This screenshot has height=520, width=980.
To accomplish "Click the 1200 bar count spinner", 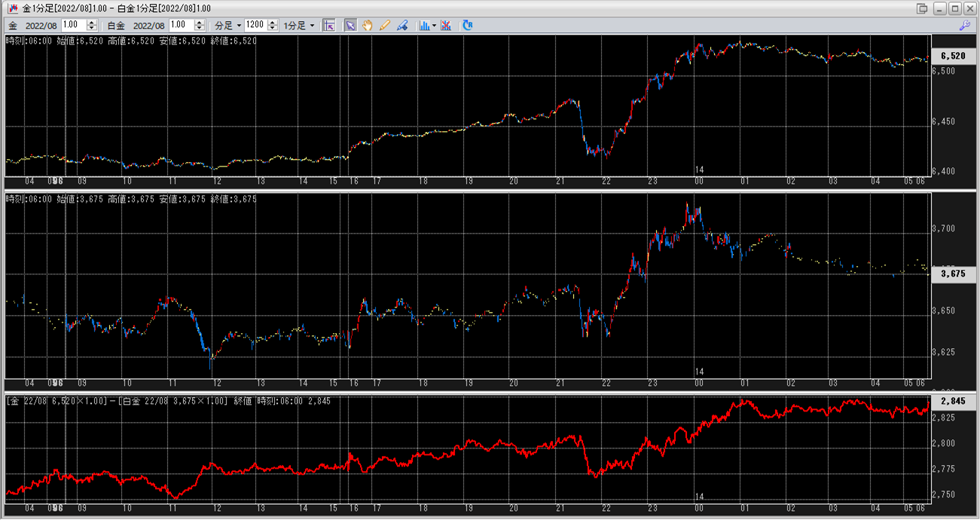I will [271, 25].
